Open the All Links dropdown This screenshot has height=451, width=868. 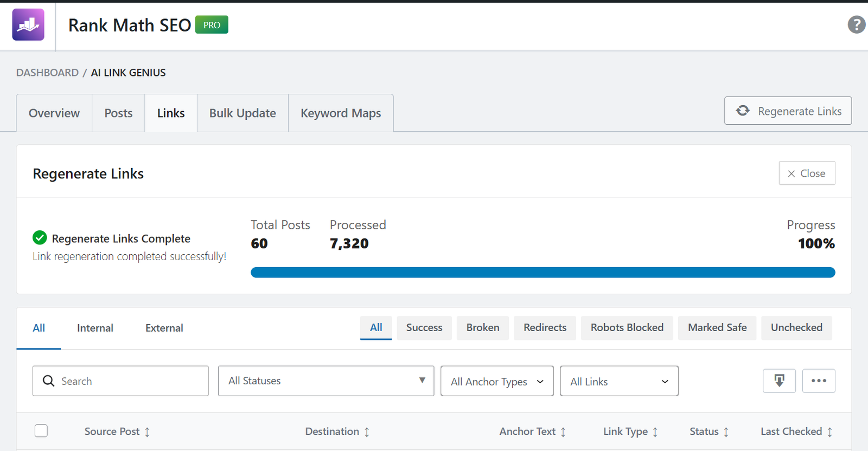[618, 381]
